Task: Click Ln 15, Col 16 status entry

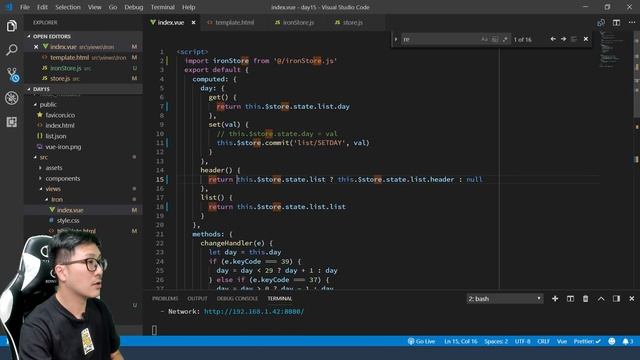Action: tap(460, 341)
